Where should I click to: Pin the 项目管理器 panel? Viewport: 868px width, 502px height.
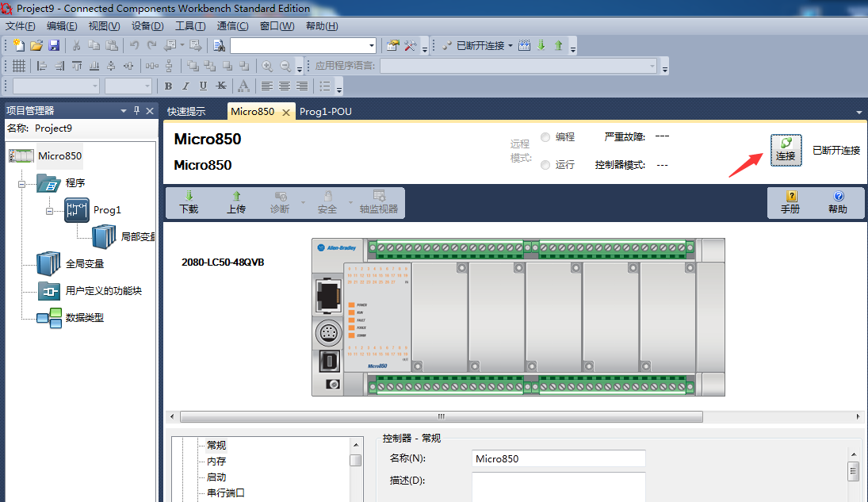pos(136,110)
